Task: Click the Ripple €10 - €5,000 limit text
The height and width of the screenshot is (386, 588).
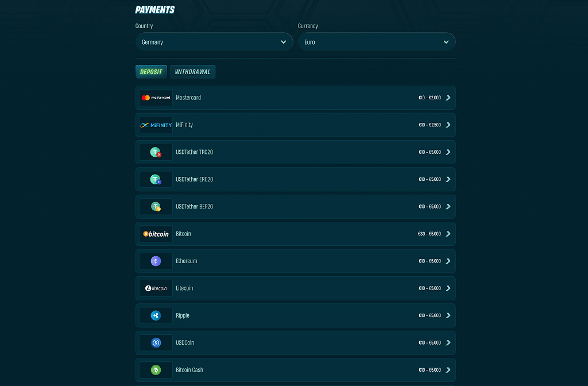Action: tap(430, 315)
